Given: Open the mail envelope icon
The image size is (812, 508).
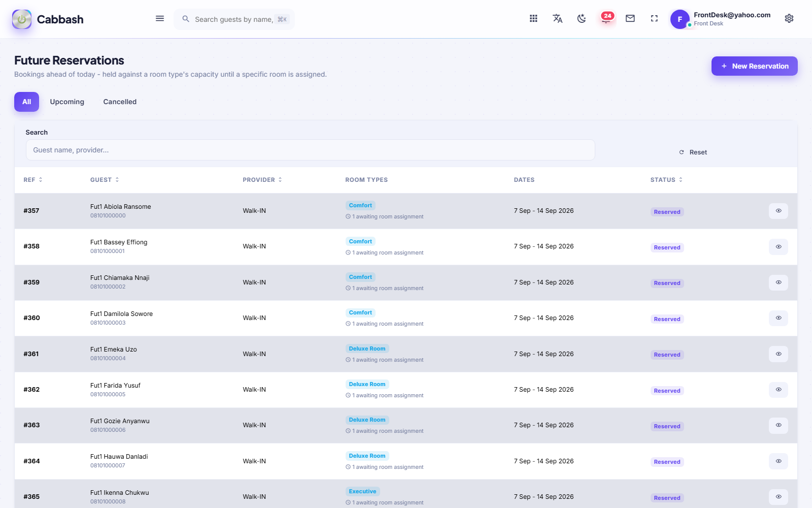Looking at the screenshot, I should pyautogui.click(x=630, y=19).
